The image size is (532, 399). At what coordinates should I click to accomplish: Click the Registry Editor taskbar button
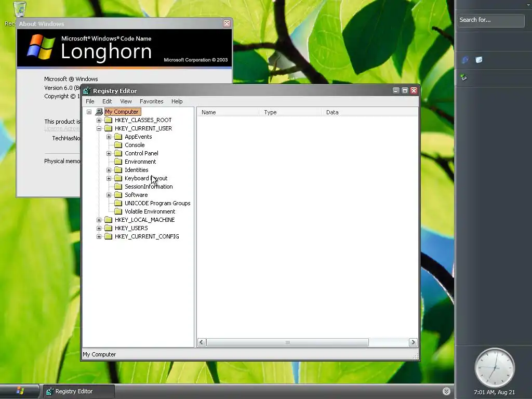click(x=79, y=391)
